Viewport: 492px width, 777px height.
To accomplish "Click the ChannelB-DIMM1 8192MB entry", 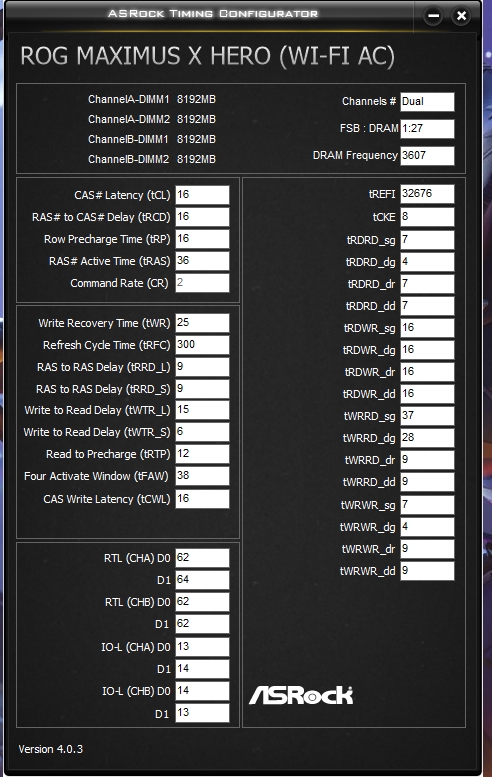I will [x=152, y=139].
